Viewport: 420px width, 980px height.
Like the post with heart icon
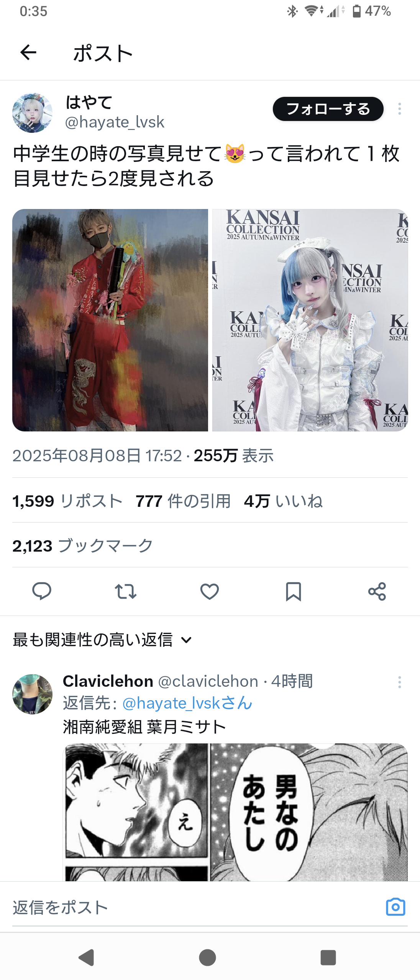[x=210, y=591]
